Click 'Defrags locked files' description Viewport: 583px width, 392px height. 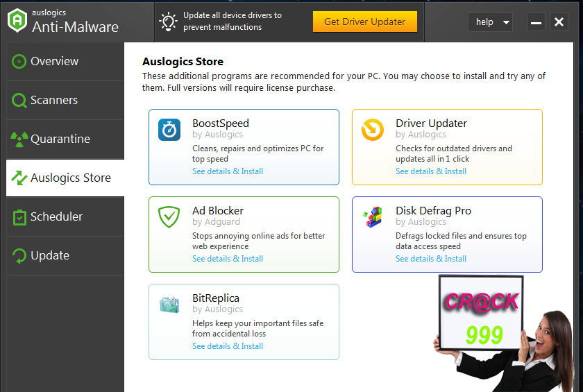461,241
